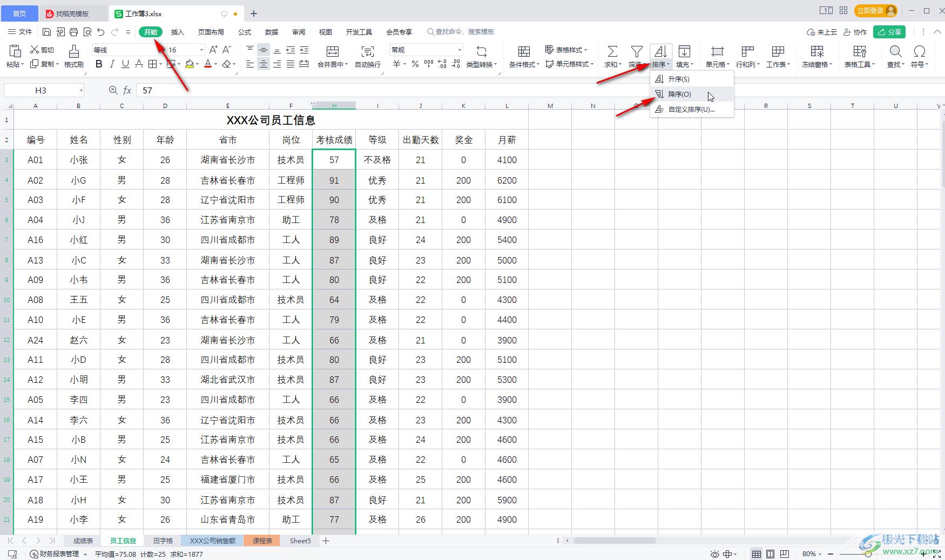
Task: Toggle Wrap Text (自动换行)
Action: 368,56
